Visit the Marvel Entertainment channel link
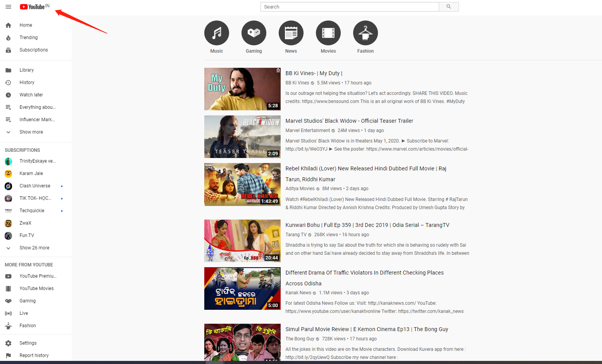Viewport: 602px width, 364px height. tap(308, 130)
